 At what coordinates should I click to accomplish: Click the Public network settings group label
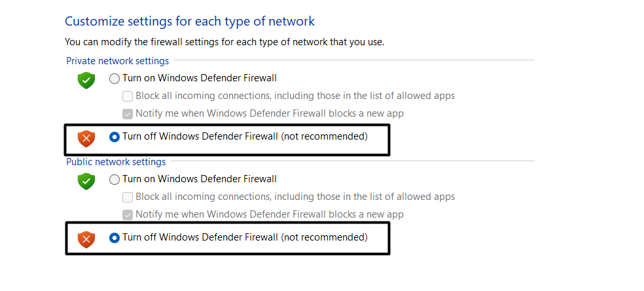(116, 162)
